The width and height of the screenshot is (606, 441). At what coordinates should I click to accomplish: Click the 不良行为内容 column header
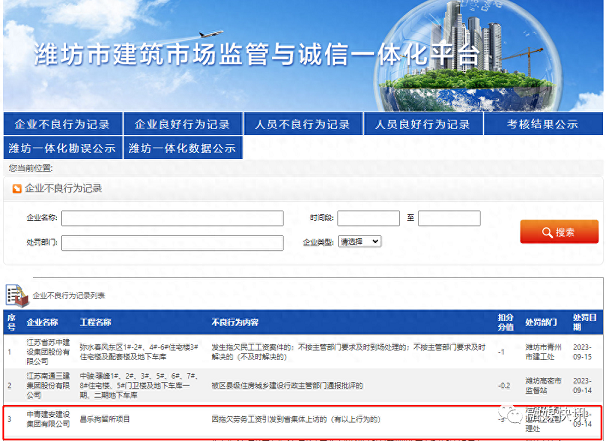point(235,322)
